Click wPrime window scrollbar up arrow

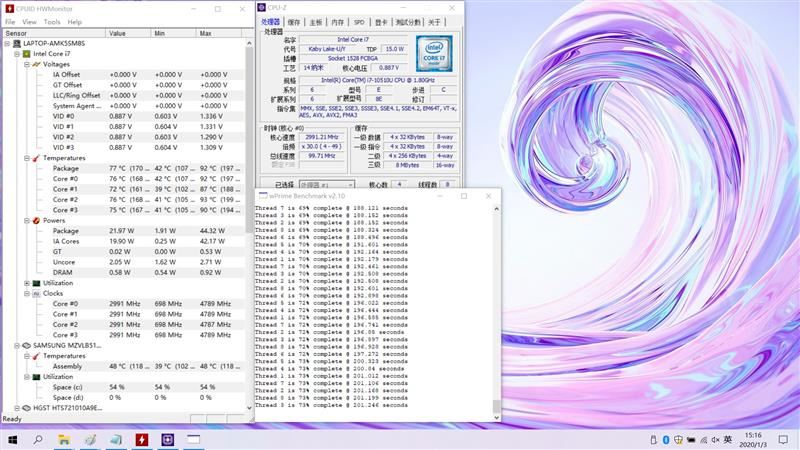(496, 209)
